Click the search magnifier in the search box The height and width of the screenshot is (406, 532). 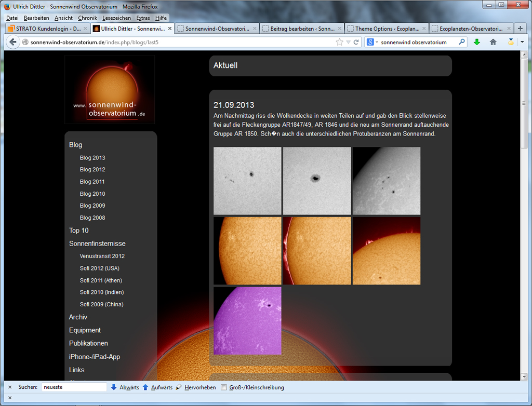tap(462, 42)
